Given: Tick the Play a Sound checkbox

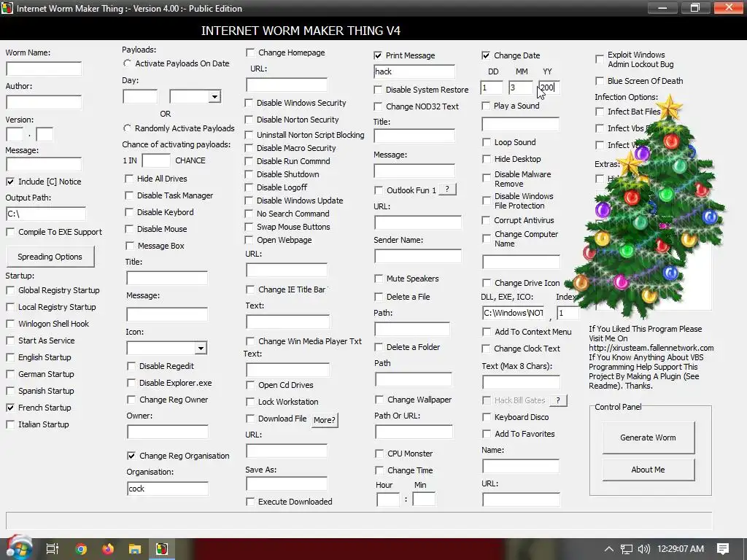Looking at the screenshot, I should click(x=486, y=106).
